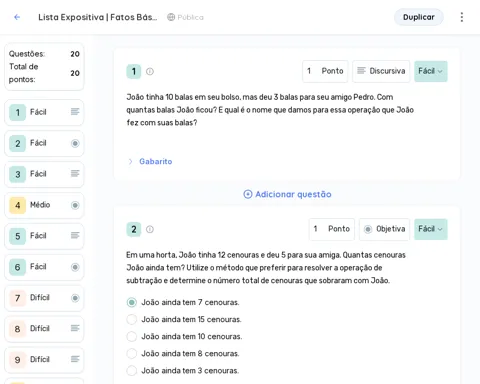The image size is (480, 384).
Task: Click the globe icon beside Pública
Action: coord(171,17)
